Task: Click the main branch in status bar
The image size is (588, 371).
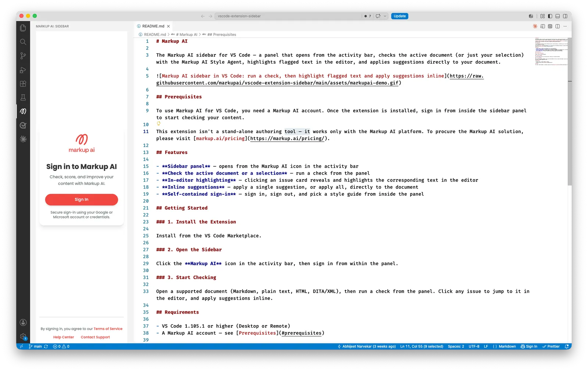Action: click(x=35, y=346)
